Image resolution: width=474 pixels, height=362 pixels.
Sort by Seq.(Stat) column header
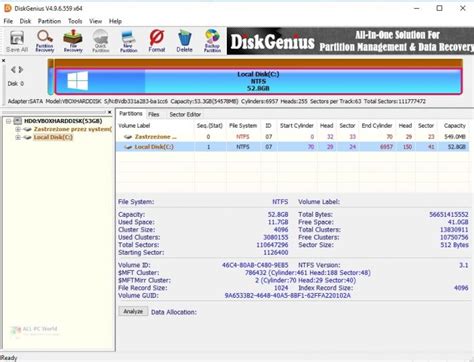click(x=210, y=126)
